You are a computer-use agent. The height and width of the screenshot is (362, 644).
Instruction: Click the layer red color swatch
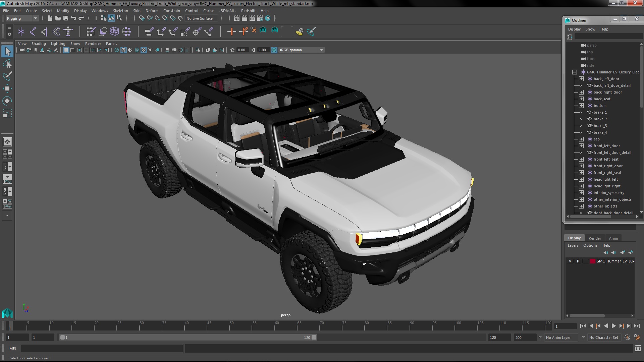(x=592, y=261)
